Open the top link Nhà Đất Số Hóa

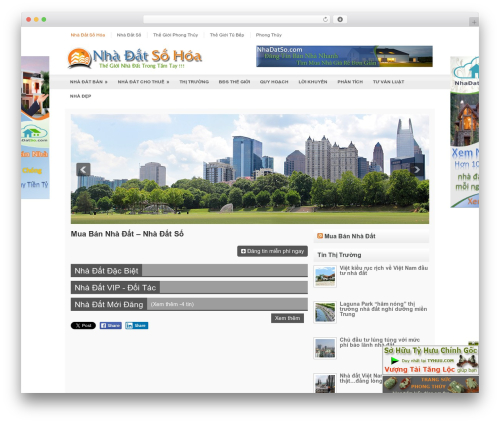tap(88, 35)
